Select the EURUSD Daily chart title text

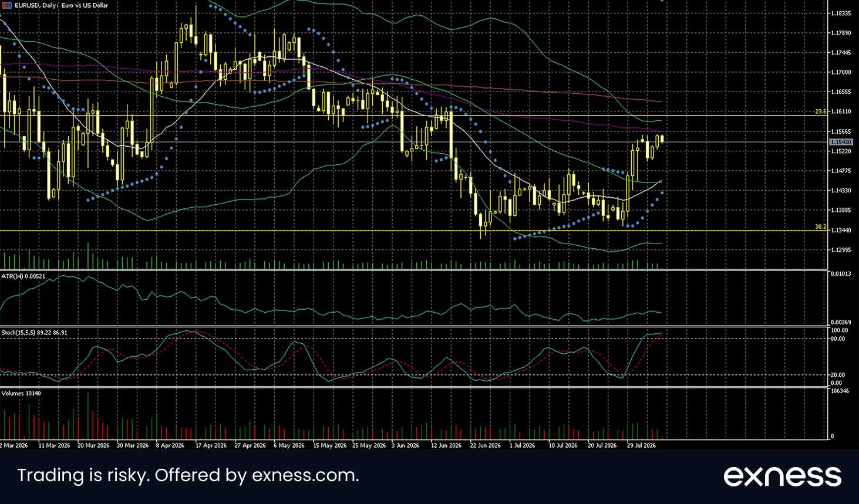(61, 5)
